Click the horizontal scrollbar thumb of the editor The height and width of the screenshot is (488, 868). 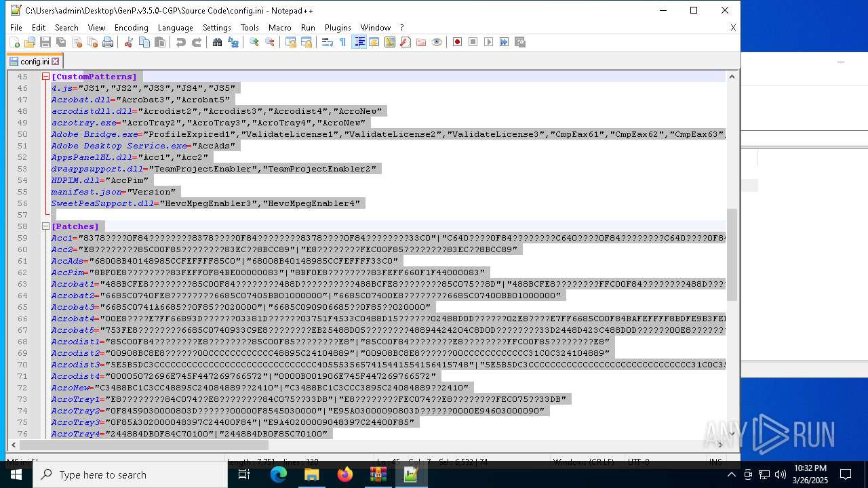144,445
